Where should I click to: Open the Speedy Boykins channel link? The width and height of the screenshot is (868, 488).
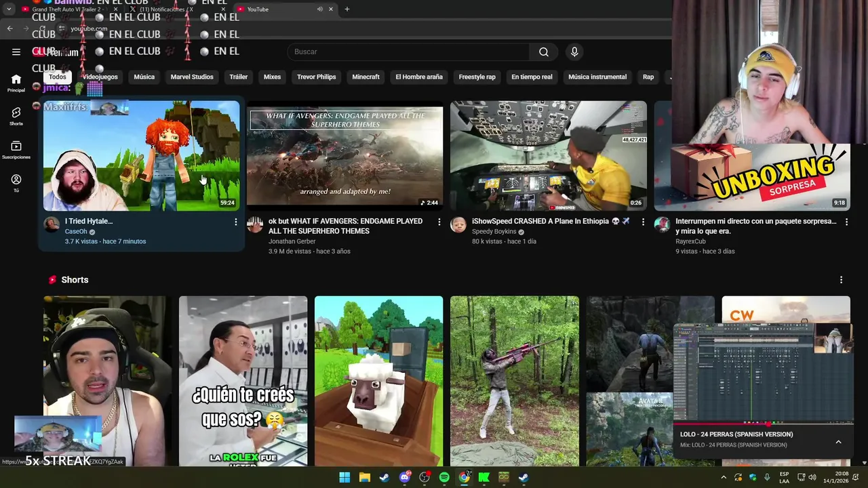click(494, 232)
